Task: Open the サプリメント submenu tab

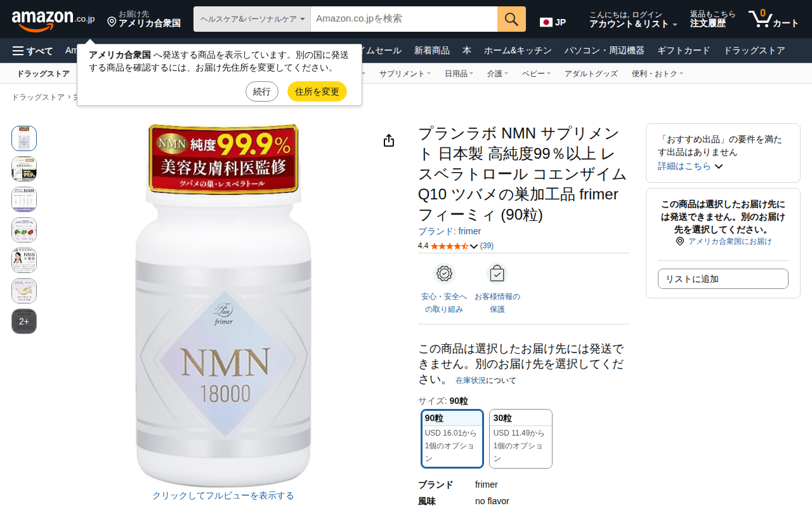Action: 405,74
